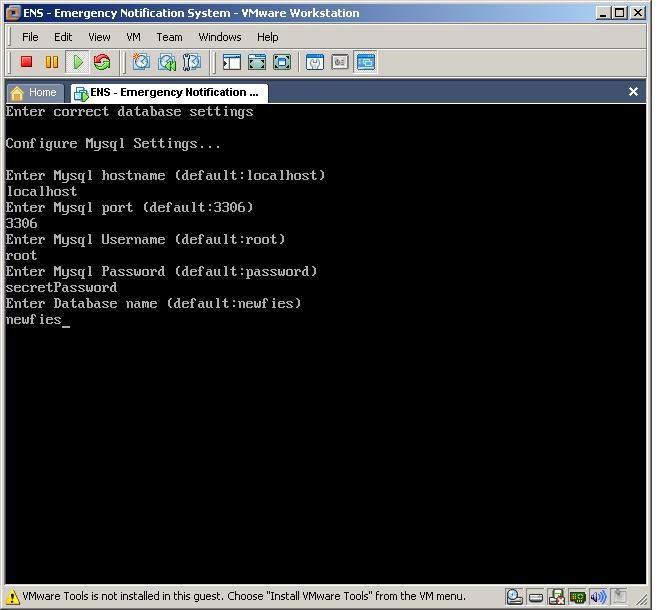Toggle the sidebar panel view icon

click(x=232, y=62)
